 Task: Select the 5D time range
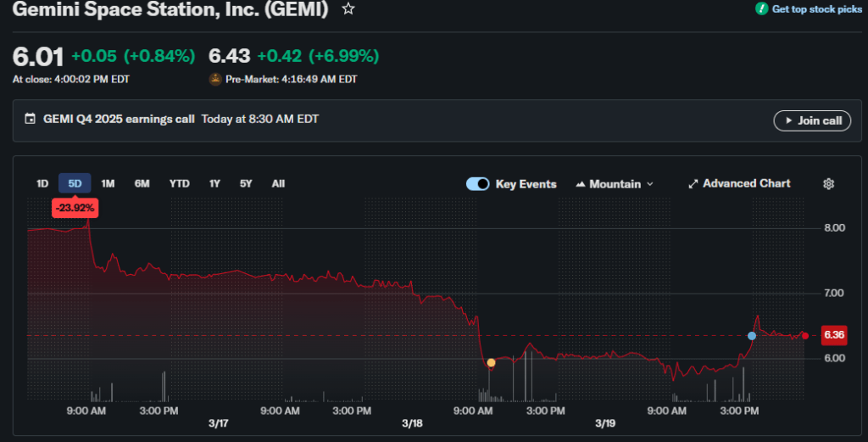75,183
